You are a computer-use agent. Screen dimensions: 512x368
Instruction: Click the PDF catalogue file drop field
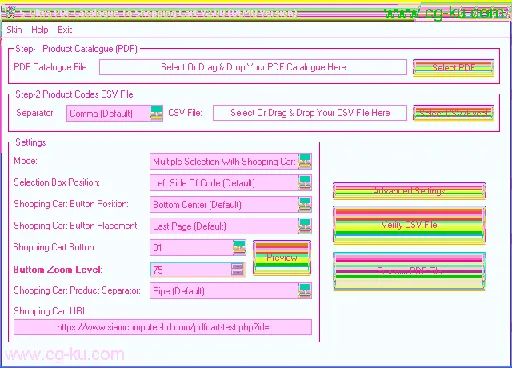click(x=253, y=67)
